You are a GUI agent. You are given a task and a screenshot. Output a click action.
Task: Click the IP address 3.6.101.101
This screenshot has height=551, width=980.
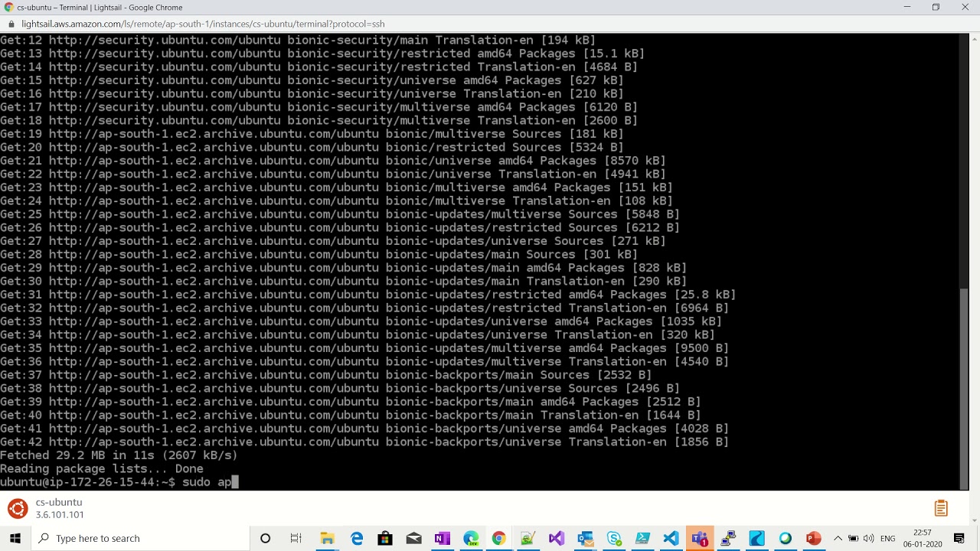[x=60, y=515]
